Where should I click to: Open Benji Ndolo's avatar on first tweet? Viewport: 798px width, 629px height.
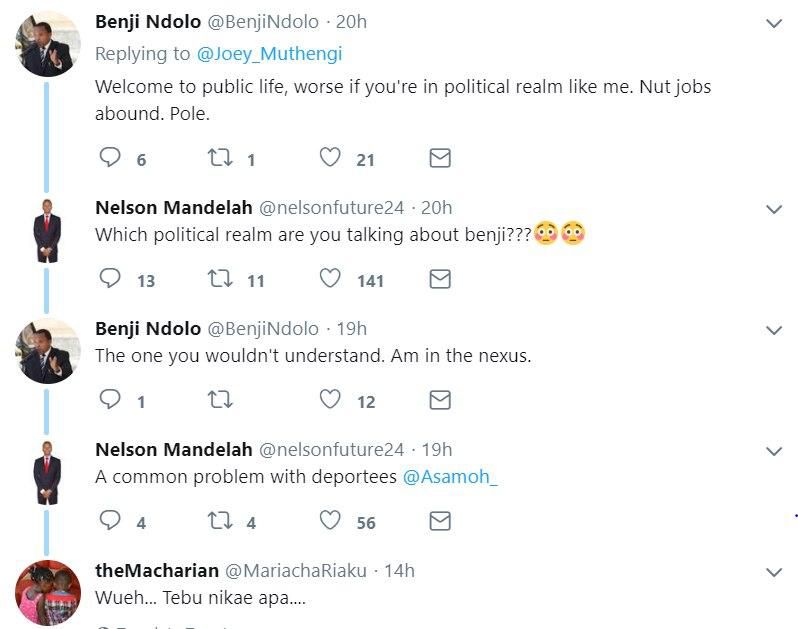48,45
